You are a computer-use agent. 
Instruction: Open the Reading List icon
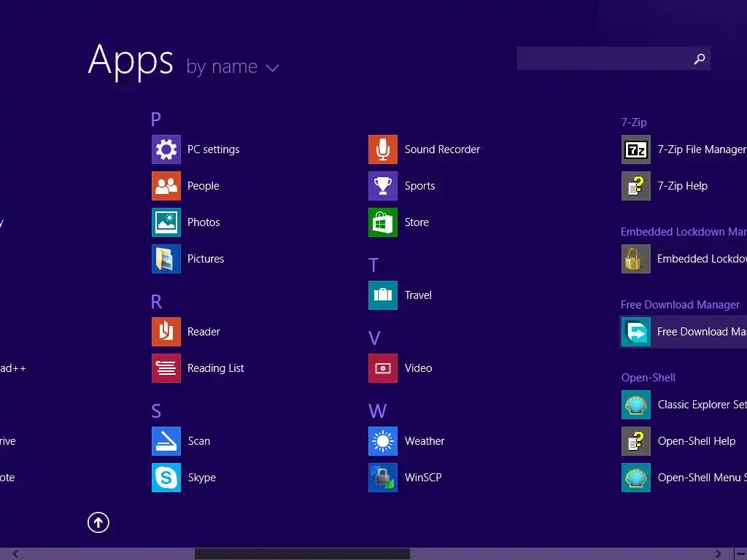tap(166, 368)
